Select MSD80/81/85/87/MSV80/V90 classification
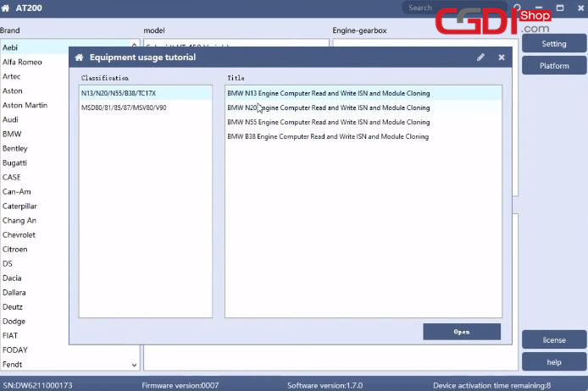588x391 pixels. (124, 107)
